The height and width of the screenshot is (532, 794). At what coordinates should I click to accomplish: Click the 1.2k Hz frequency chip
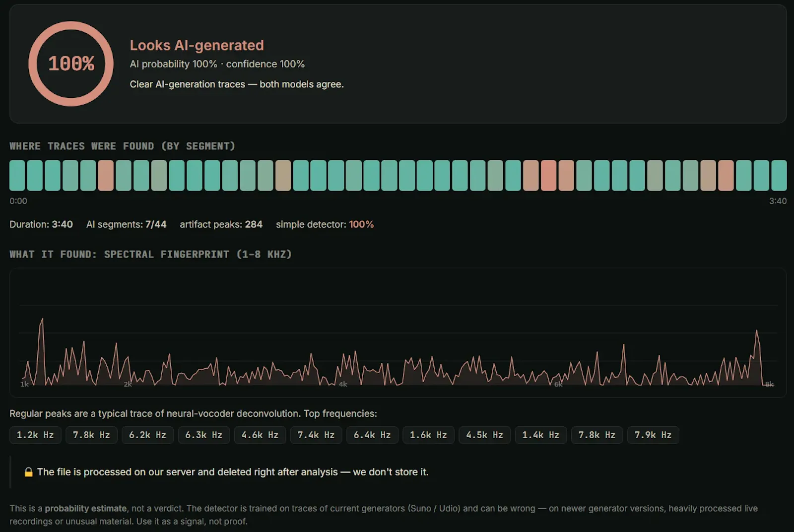[35, 435]
